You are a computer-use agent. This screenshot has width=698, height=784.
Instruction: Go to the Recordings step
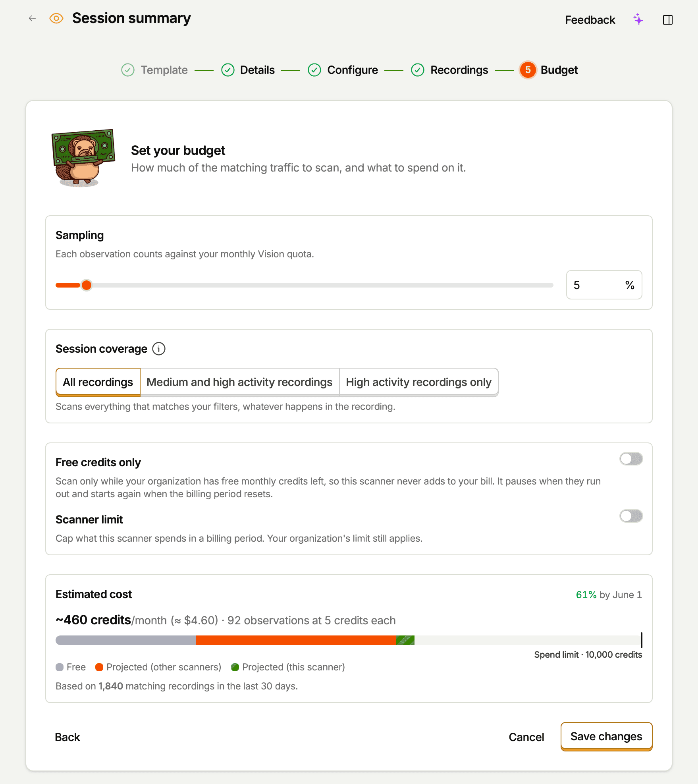(450, 70)
